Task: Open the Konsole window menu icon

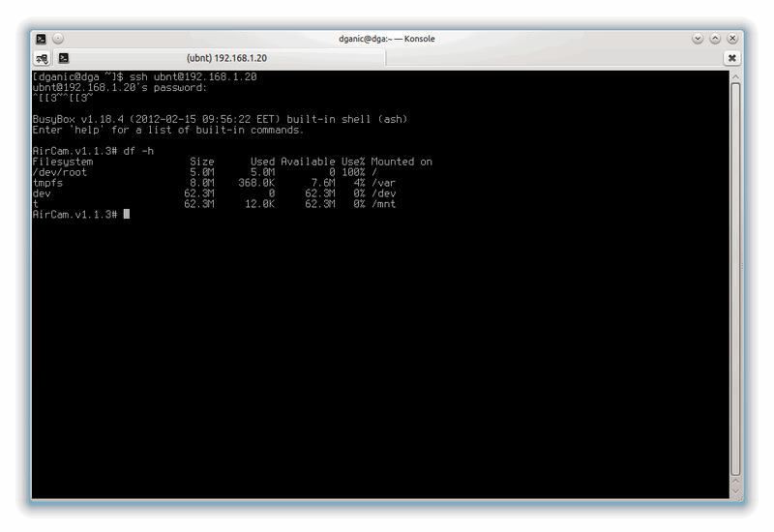Action: (41, 39)
